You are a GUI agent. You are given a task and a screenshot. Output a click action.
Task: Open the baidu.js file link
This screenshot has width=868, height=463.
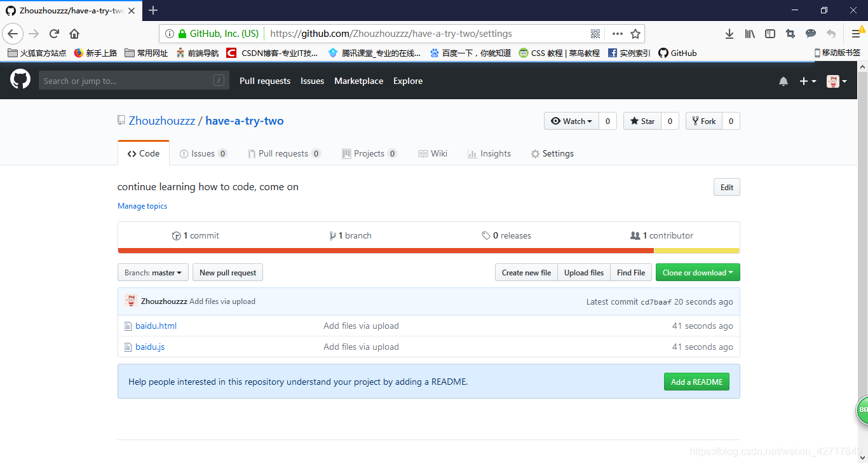point(150,347)
